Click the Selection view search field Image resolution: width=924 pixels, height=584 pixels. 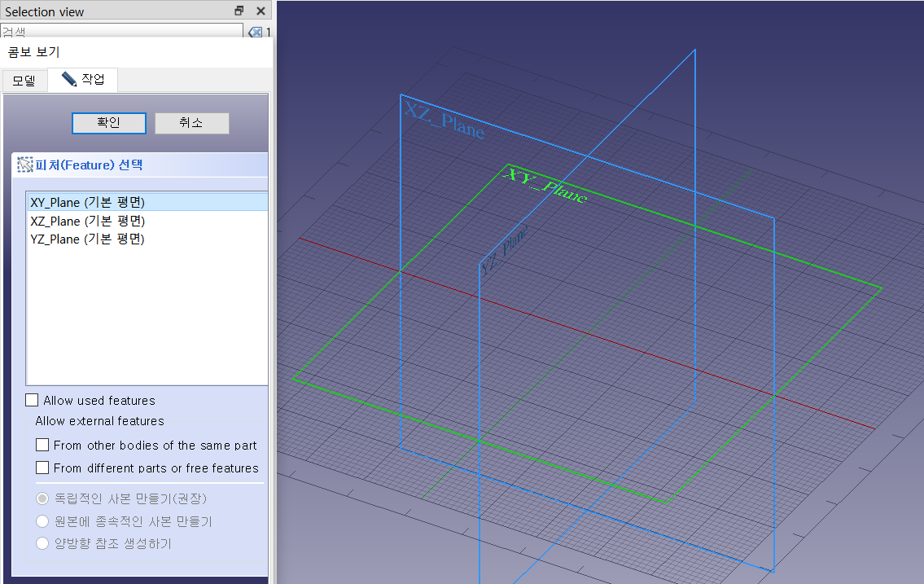pos(122,31)
